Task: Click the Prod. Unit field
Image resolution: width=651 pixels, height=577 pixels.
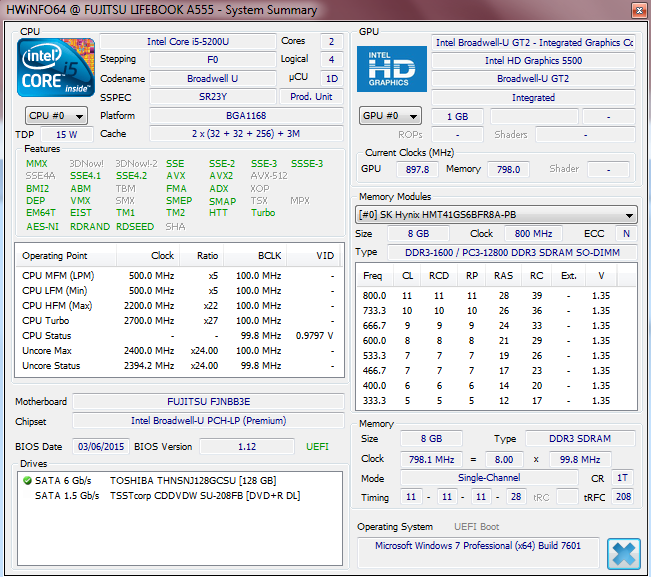Action: click(311, 97)
